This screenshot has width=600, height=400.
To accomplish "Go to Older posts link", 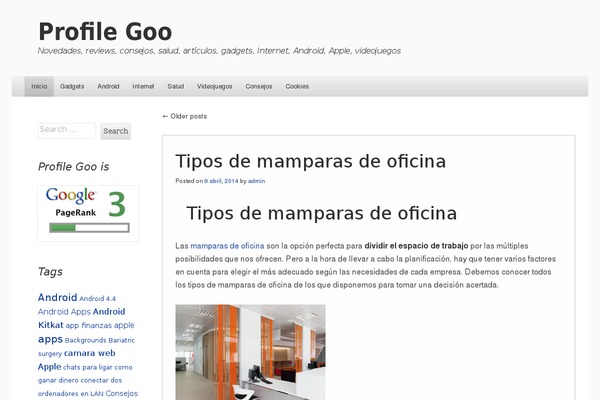I will (x=184, y=116).
